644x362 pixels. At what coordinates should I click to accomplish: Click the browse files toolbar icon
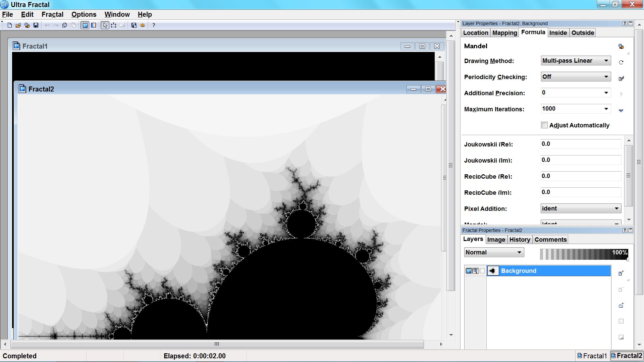point(27,25)
